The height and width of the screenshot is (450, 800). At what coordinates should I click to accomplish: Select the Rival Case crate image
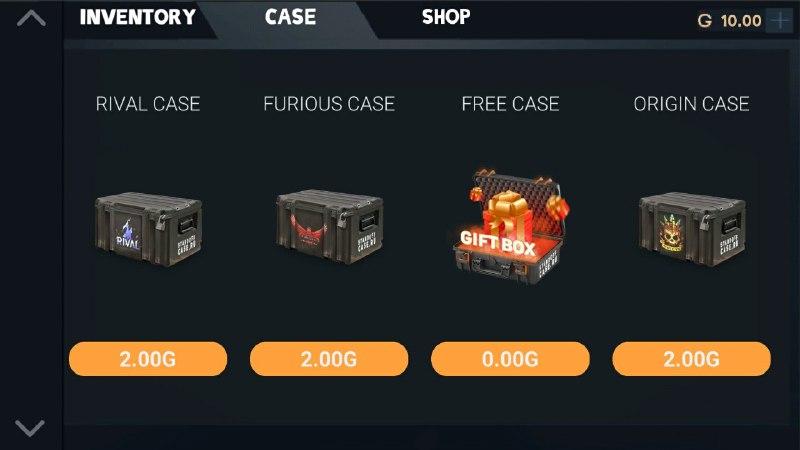(x=148, y=229)
